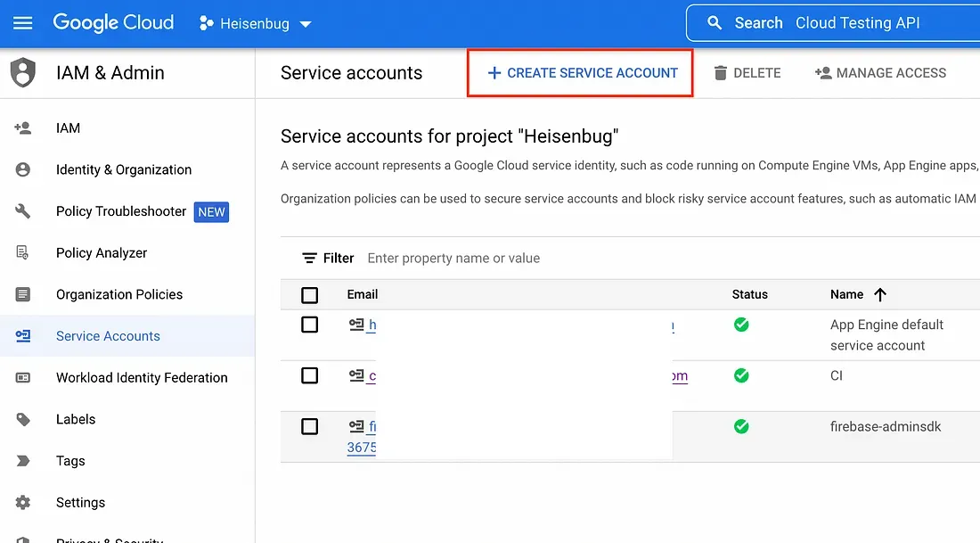Image resolution: width=980 pixels, height=543 pixels.
Task: Click Create Service Account button
Action: pos(581,73)
